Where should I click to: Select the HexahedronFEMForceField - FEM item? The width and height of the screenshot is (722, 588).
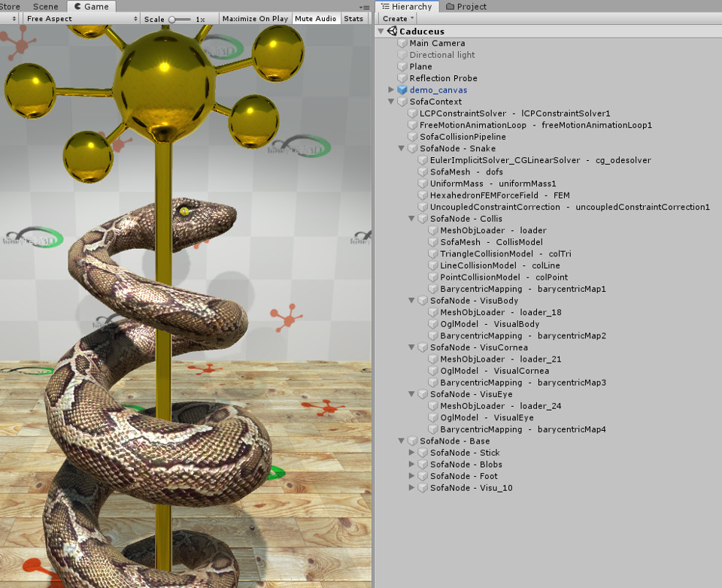(x=500, y=195)
